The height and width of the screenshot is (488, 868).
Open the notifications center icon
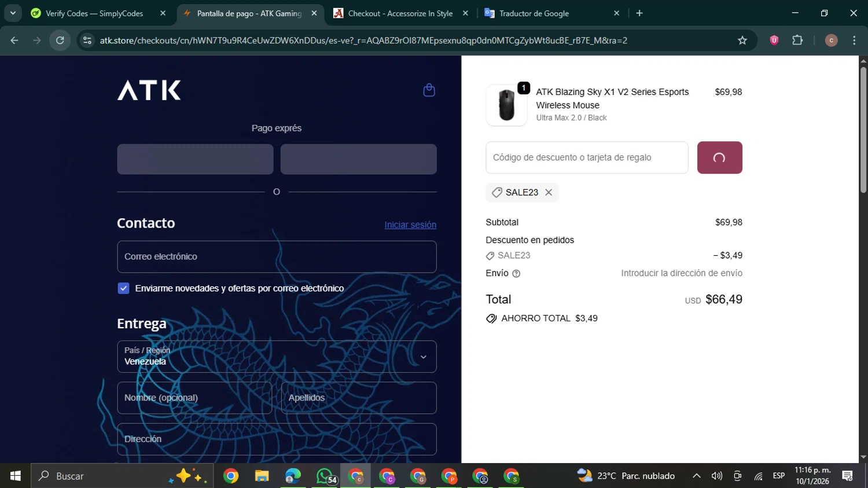848,476
